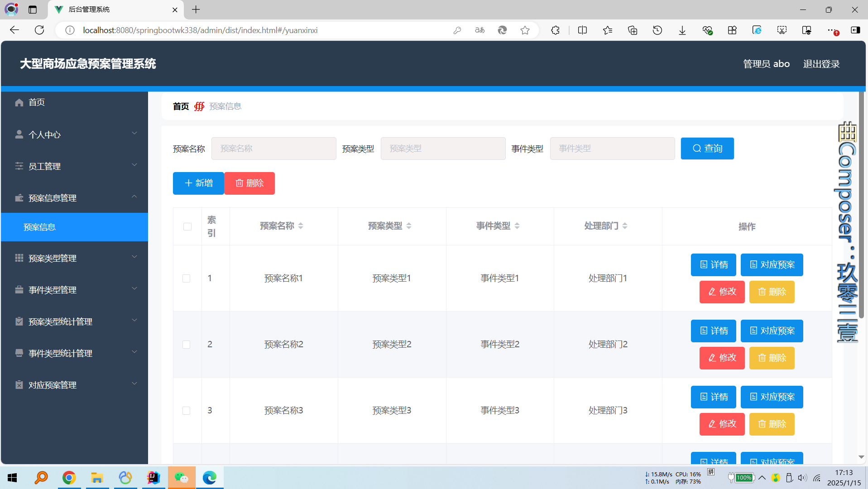Open the browser settings ellipsis menu
868x489 pixels.
point(831,30)
